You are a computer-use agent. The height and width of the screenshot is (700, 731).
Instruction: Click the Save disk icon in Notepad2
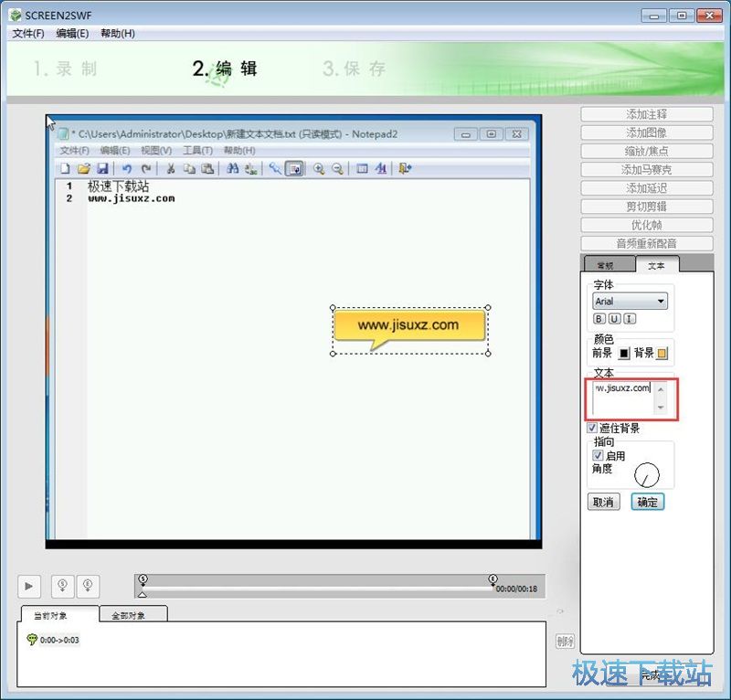coord(102,169)
